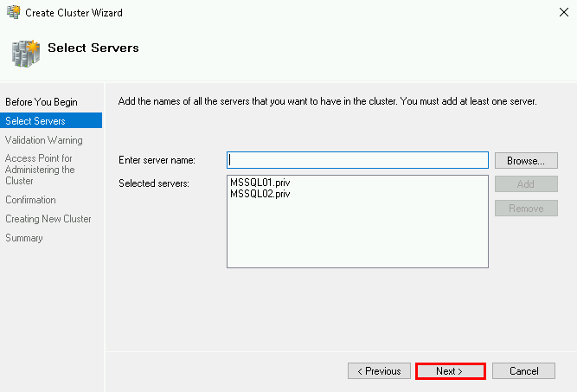Click the Browse... button

526,160
